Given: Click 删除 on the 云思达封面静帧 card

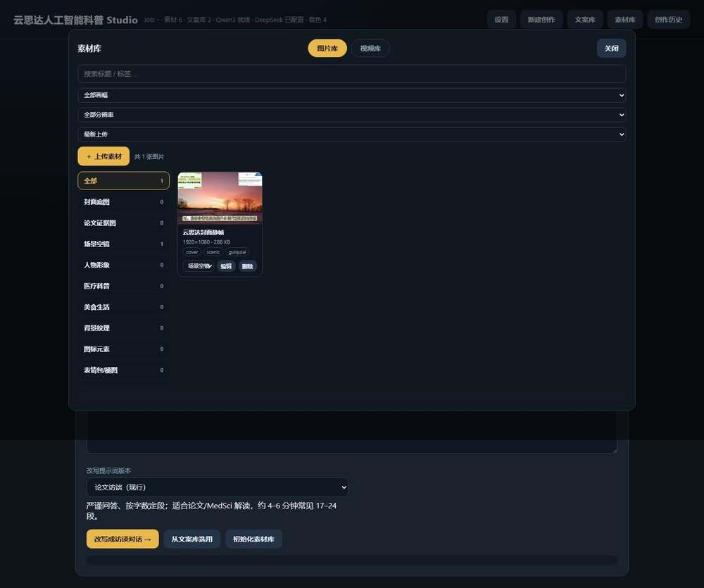Looking at the screenshot, I should 247,266.
